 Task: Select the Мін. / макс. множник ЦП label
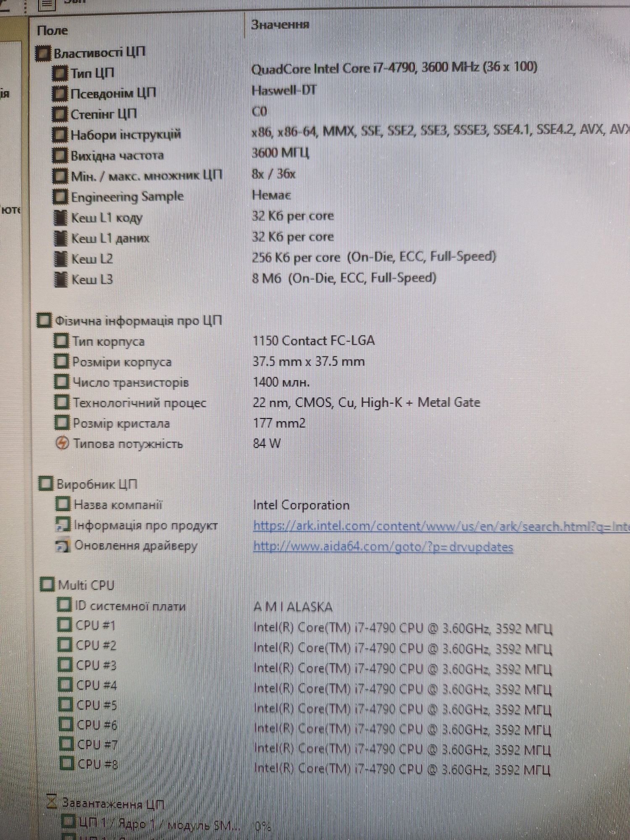click(x=147, y=176)
